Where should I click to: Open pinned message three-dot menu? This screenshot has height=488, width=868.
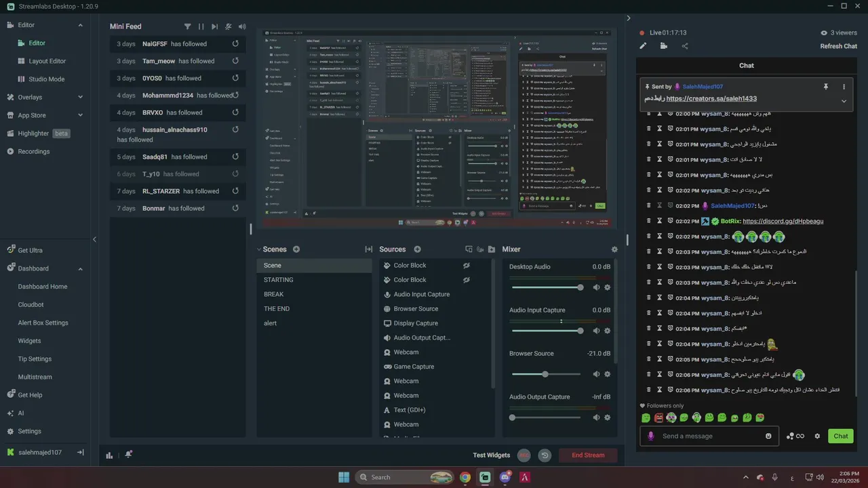[844, 87]
